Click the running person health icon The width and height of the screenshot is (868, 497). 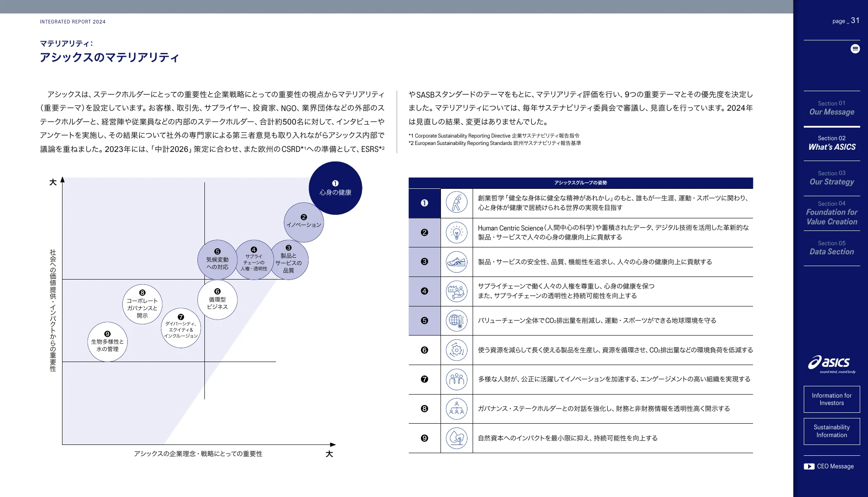click(x=457, y=203)
